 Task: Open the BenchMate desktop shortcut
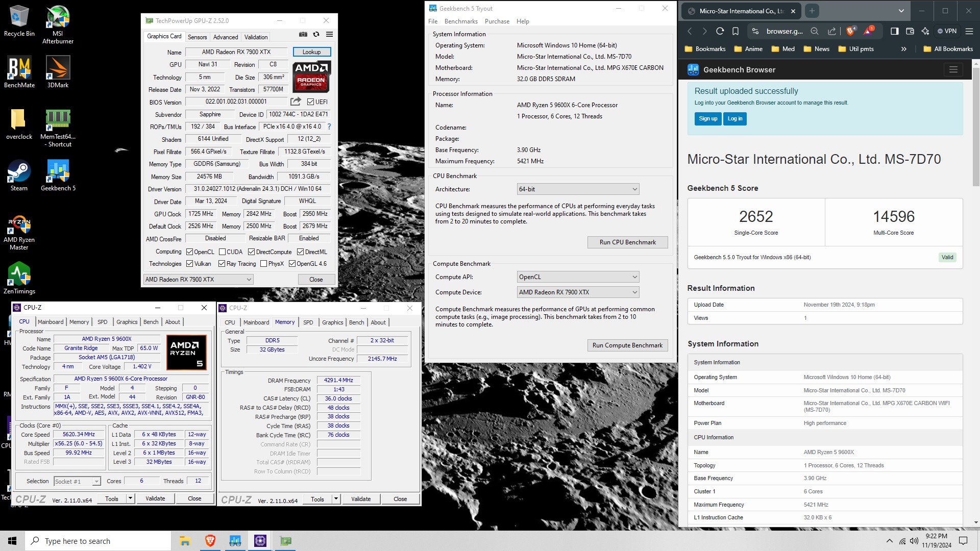click(x=19, y=72)
